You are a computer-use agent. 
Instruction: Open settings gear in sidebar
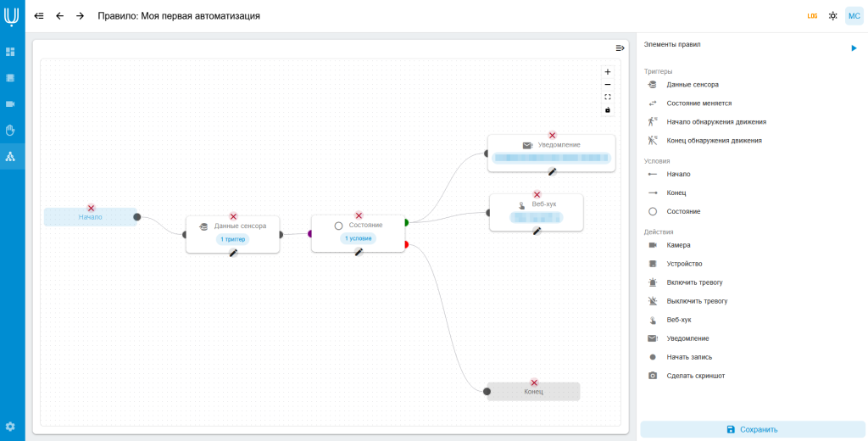[10, 427]
